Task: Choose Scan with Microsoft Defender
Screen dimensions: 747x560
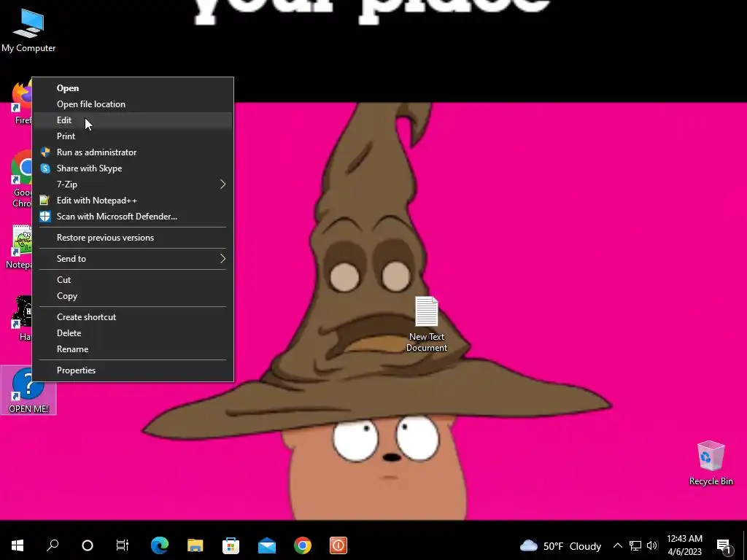Action: pos(133,217)
